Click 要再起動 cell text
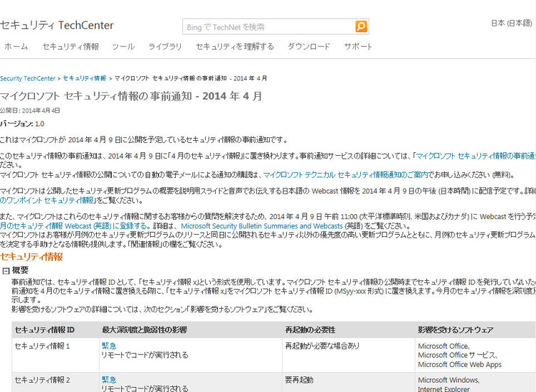 (299, 380)
